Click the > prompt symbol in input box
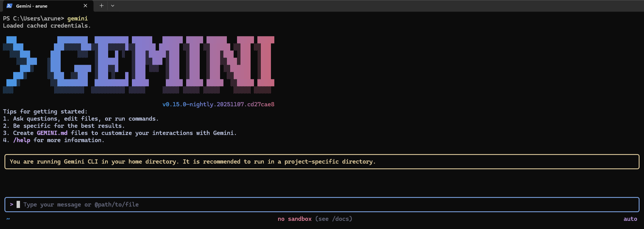Screen dimensions: 644x229 [x=12, y=205]
